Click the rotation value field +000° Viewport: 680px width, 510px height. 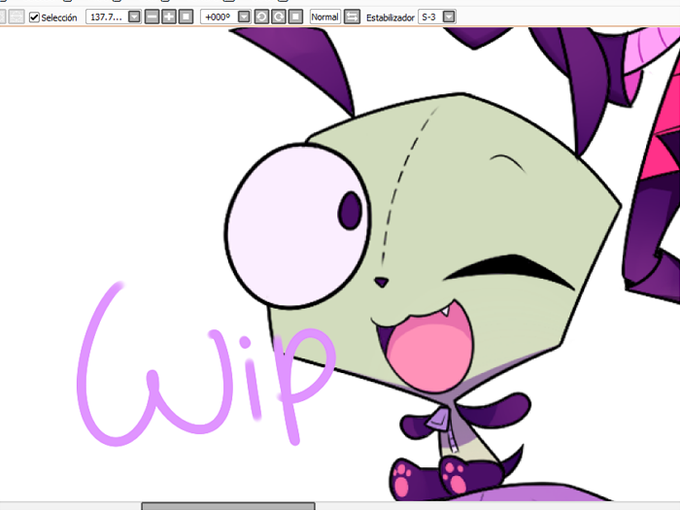point(219,17)
